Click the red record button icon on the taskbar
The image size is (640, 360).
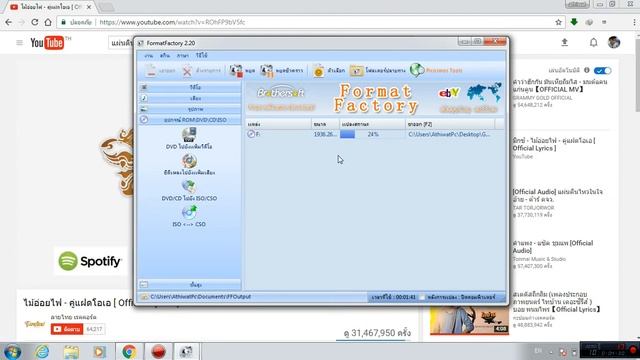tap(158, 351)
